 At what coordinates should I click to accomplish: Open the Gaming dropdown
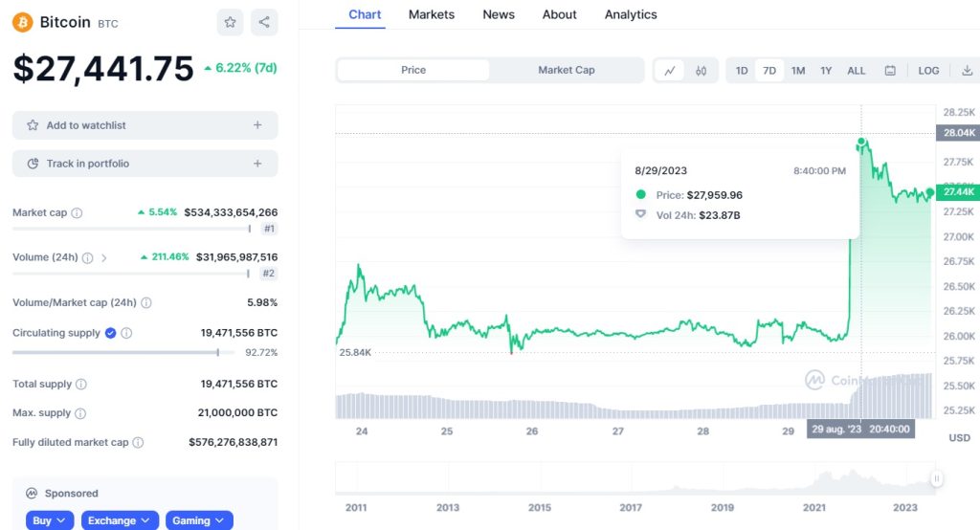click(x=199, y=520)
